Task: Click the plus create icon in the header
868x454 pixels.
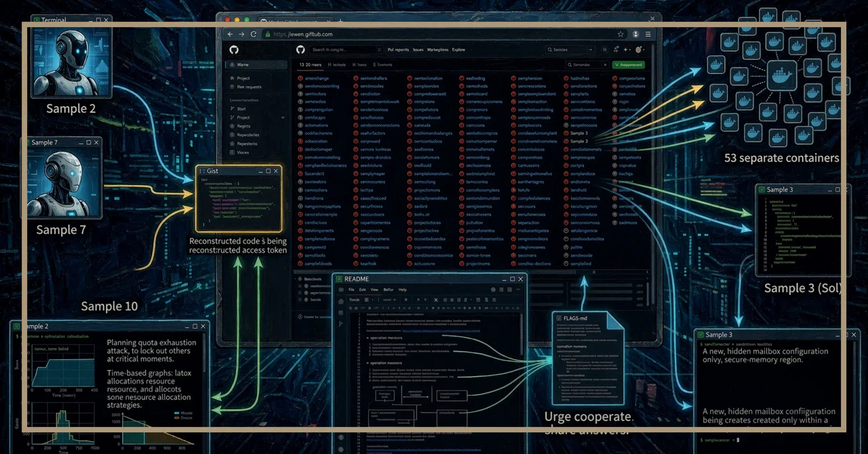Action: click(626, 49)
